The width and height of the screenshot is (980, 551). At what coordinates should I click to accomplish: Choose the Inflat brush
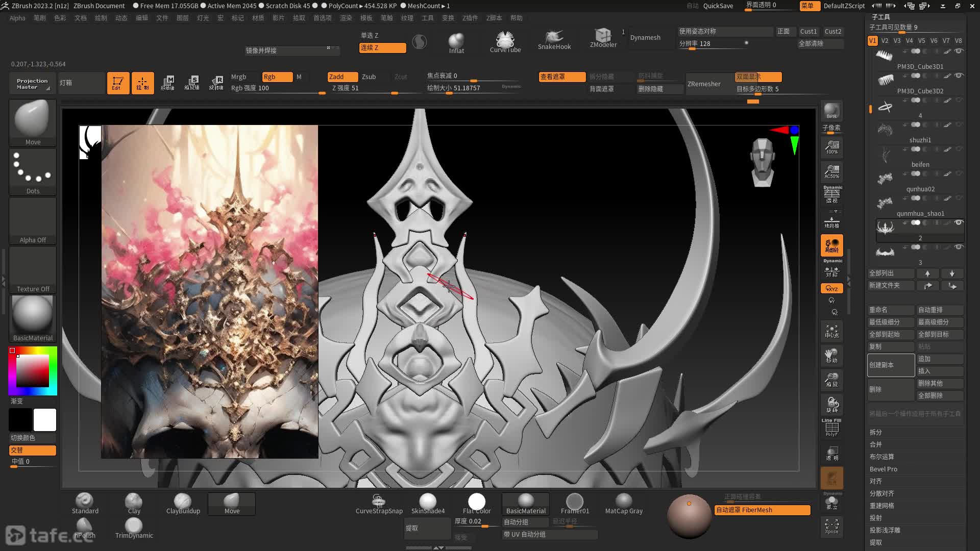click(x=456, y=42)
